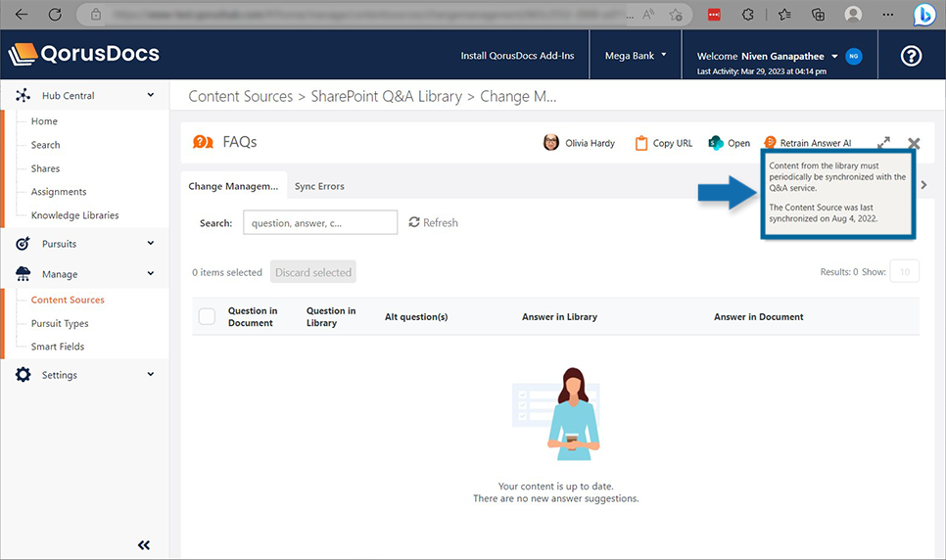Open the Mega Bank dropdown

(636, 56)
